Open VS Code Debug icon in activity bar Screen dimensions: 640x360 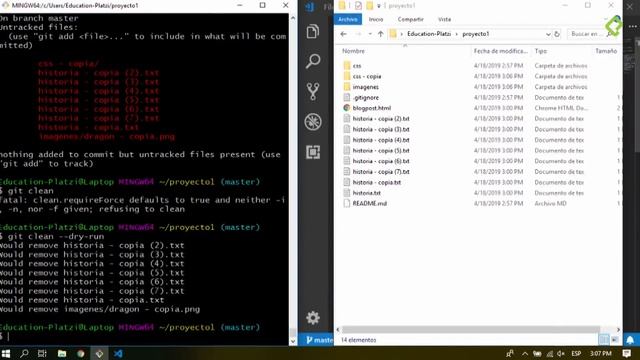313,122
